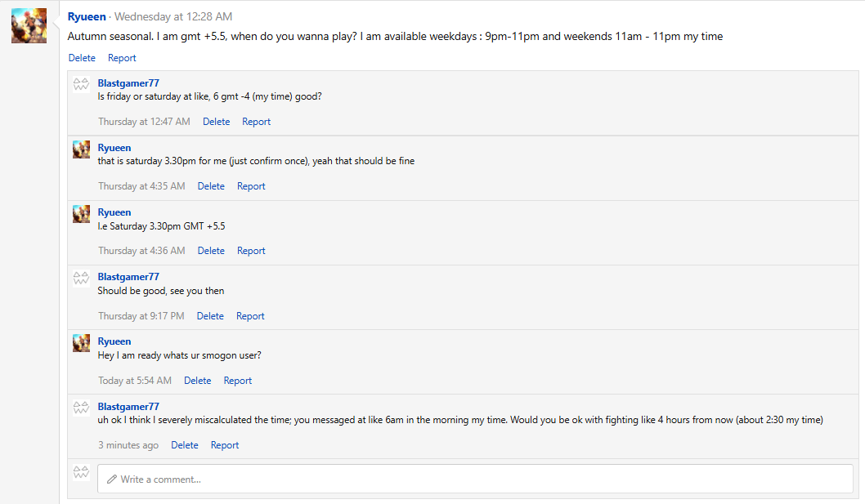
Task: Delete the comment posted Thursday at 12:47 AM
Action: pyautogui.click(x=217, y=122)
